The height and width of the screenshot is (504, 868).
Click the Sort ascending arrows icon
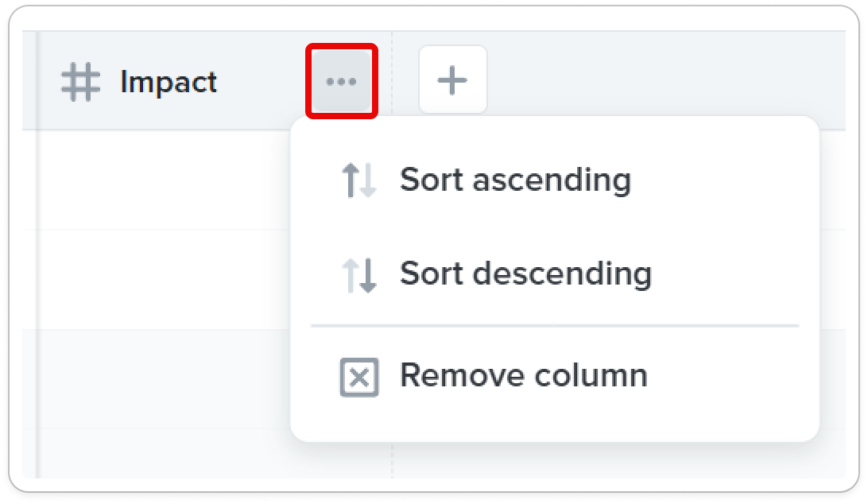tap(359, 180)
